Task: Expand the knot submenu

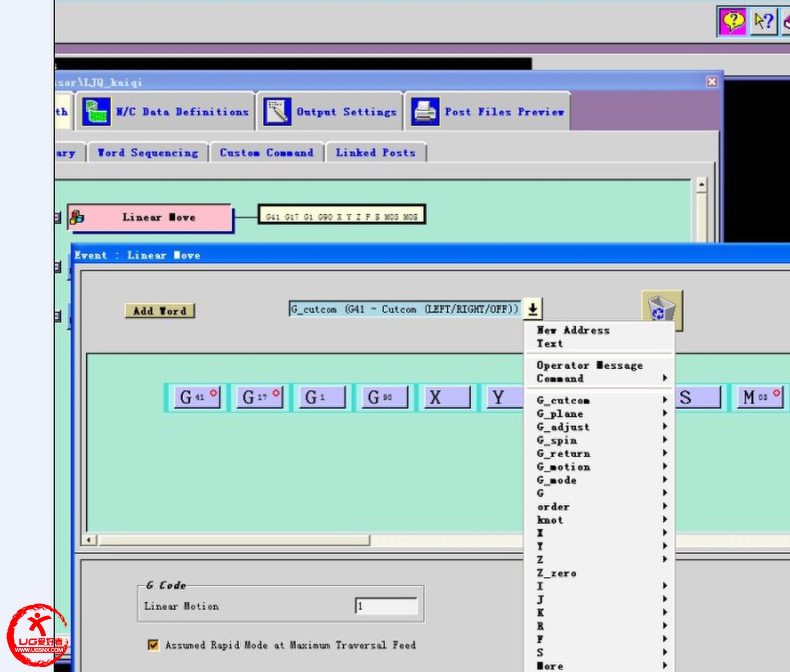Action: click(599, 520)
